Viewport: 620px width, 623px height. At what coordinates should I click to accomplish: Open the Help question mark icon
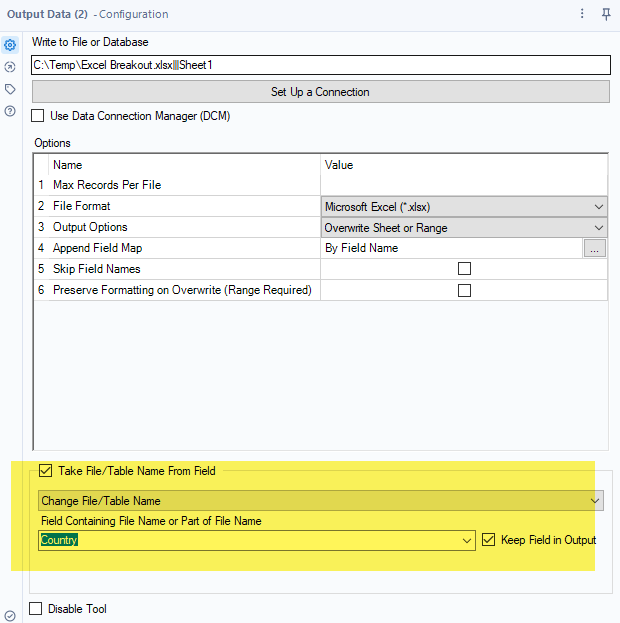(10, 111)
